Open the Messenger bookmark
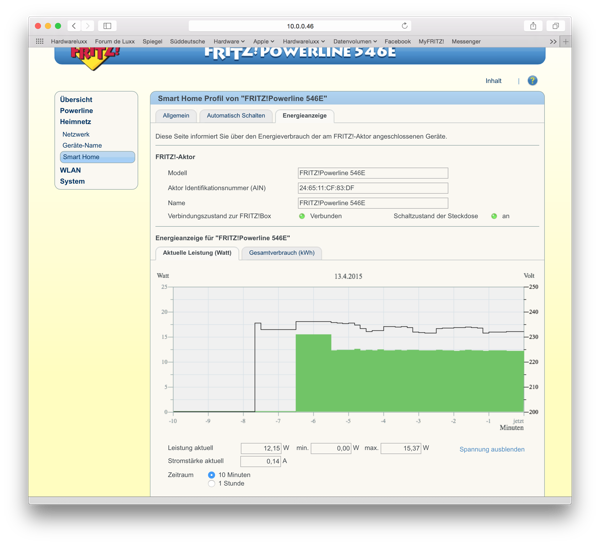600x545 pixels. pyautogui.click(x=466, y=41)
